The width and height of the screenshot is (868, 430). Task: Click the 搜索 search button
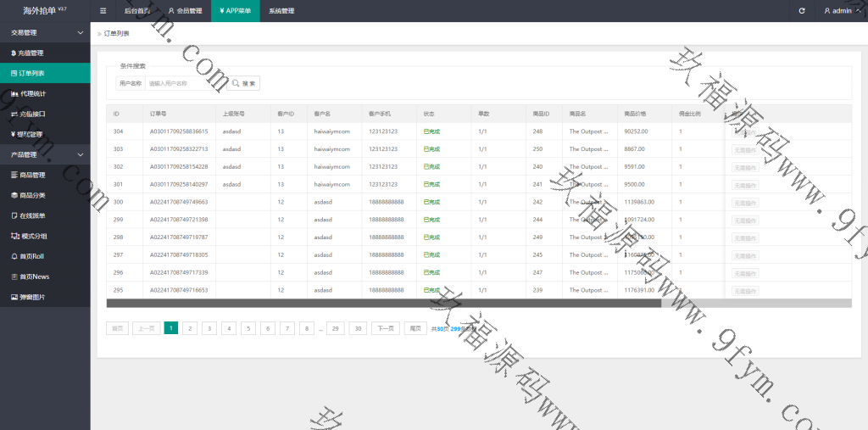coord(244,83)
